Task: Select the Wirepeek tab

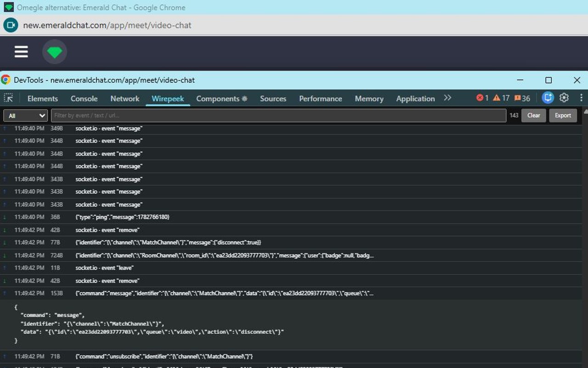Action: click(168, 98)
